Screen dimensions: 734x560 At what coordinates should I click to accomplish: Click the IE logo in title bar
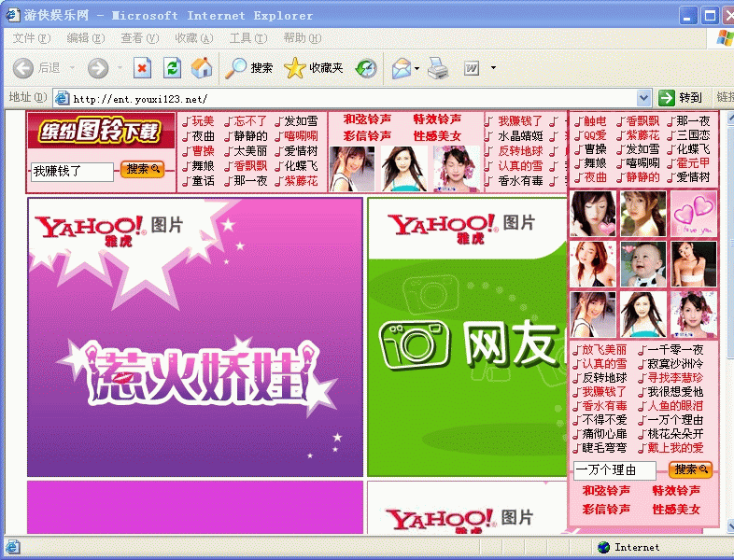tap(13, 16)
